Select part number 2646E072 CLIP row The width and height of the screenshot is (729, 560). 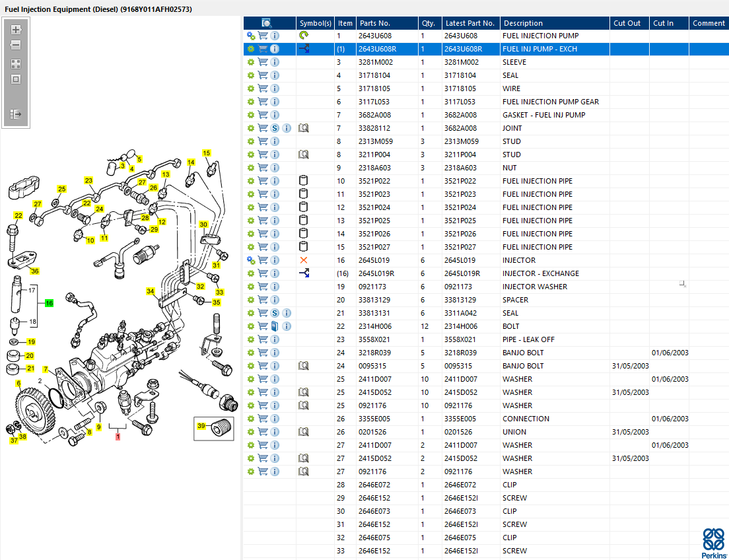tap(486, 485)
